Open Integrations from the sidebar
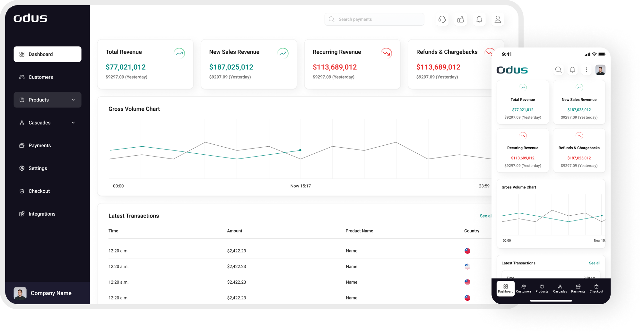Viewport: 644px width, 335px height. (x=42, y=214)
